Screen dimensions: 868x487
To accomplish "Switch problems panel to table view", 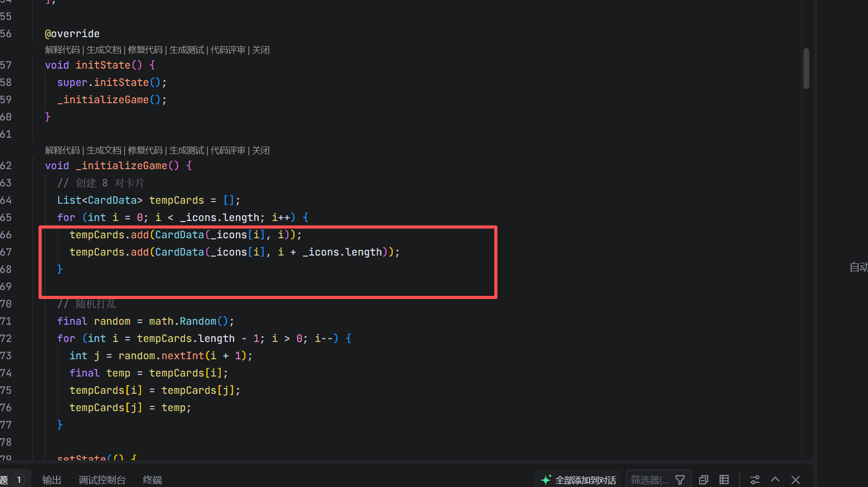I will pos(724,480).
